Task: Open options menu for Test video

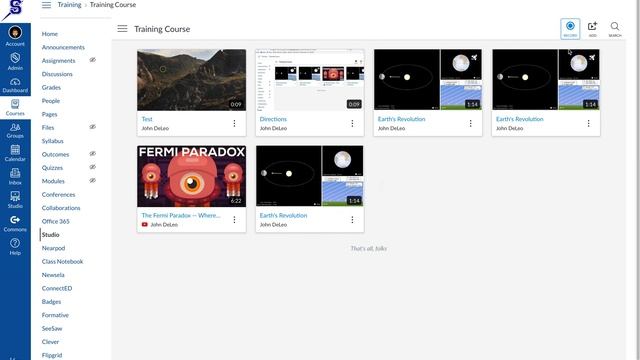Action: click(234, 123)
